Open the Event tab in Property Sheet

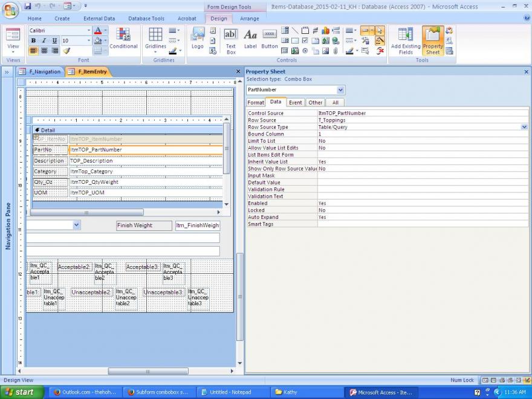[295, 102]
